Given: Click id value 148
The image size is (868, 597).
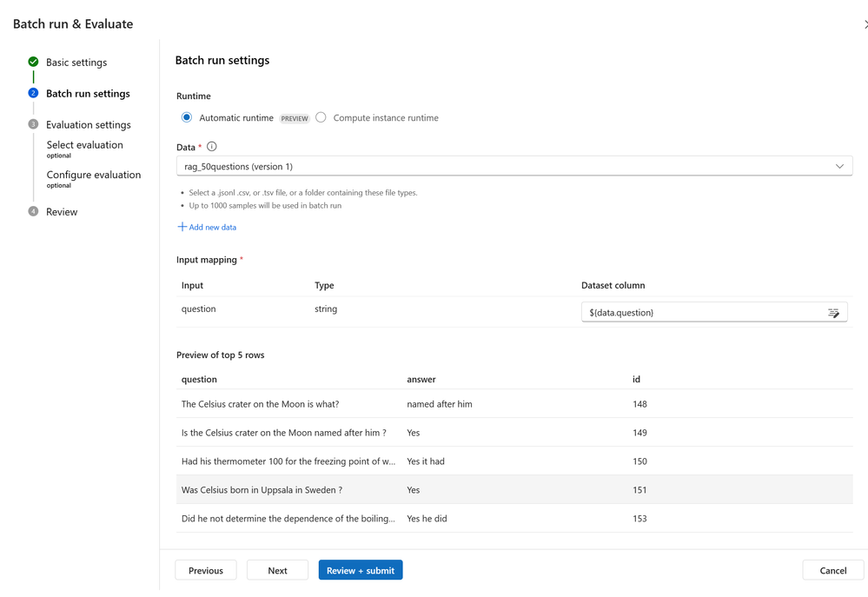Looking at the screenshot, I should click(640, 404).
